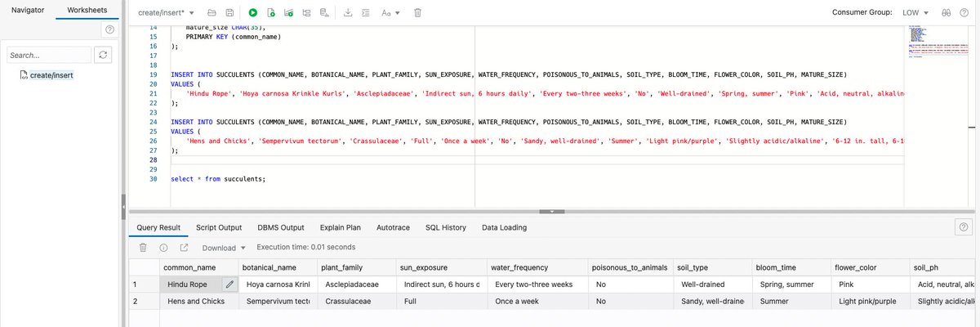Open the DBMS Output tab
Screen dimensions: 980x327
pyautogui.click(x=280, y=227)
